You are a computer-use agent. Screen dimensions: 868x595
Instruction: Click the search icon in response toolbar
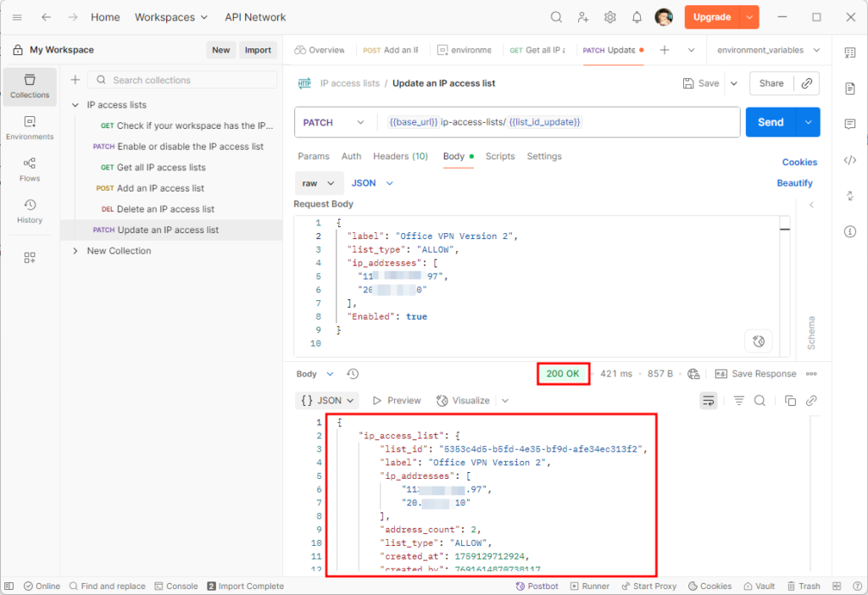pos(760,401)
